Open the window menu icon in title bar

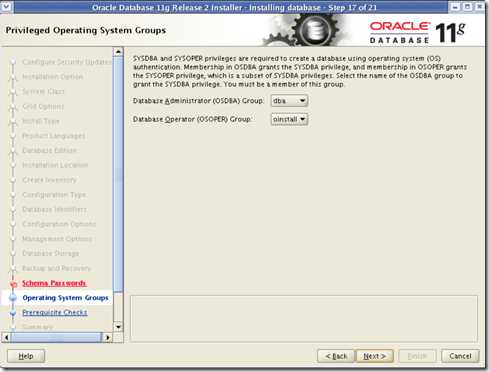coord(6,6)
